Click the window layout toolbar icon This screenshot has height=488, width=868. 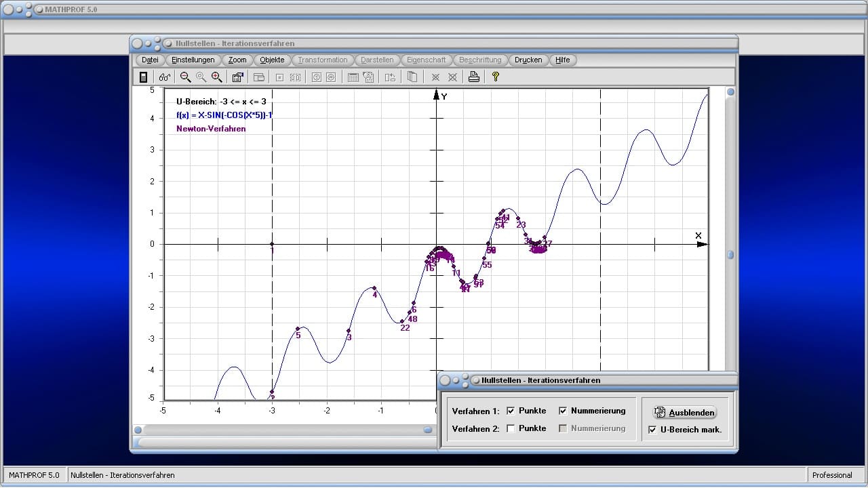click(258, 77)
